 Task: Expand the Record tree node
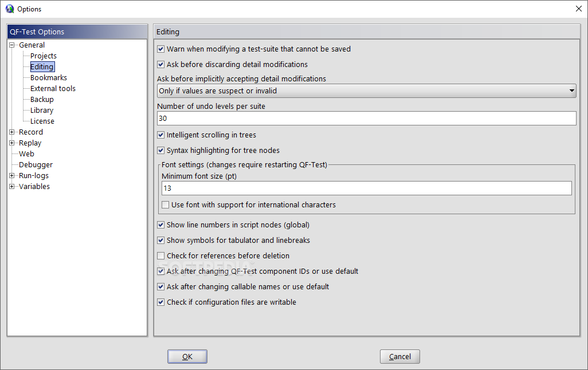click(x=11, y=132)
